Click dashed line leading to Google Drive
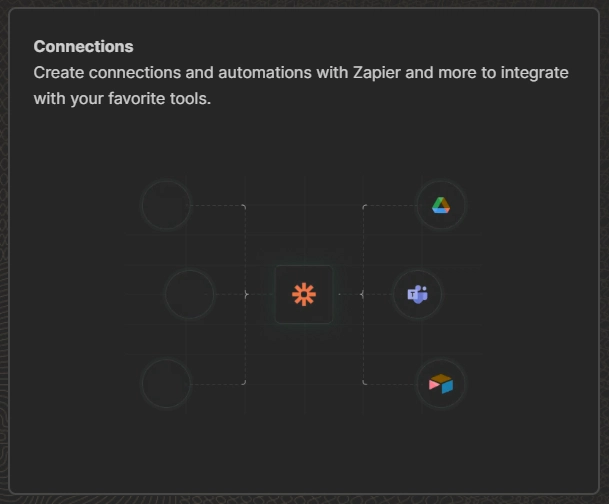The width and height of the screenshot is (609, 504). tap(390, 205)
